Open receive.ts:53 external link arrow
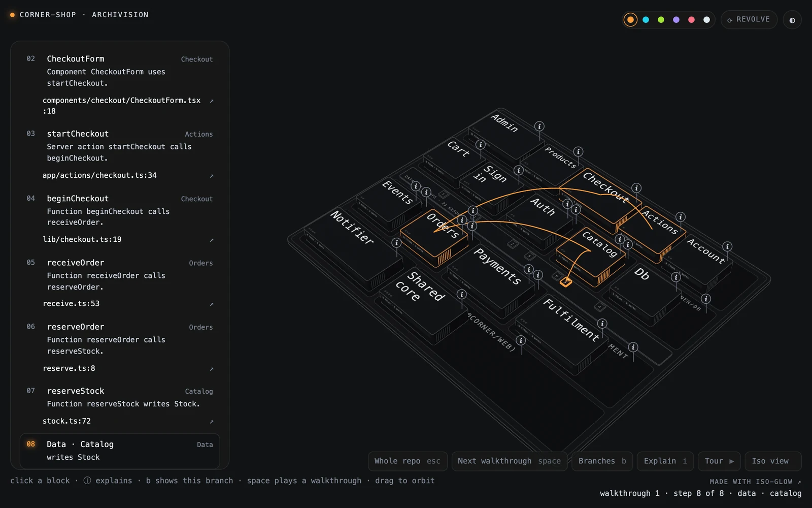812x508 pixels. pyautogui.click(x=212, y=304)
